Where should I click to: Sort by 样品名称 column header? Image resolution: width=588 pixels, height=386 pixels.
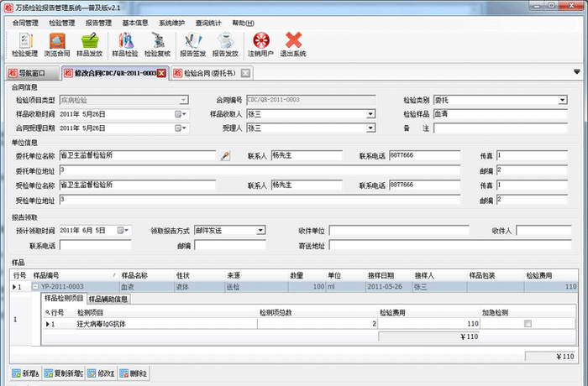coord(146,275)
